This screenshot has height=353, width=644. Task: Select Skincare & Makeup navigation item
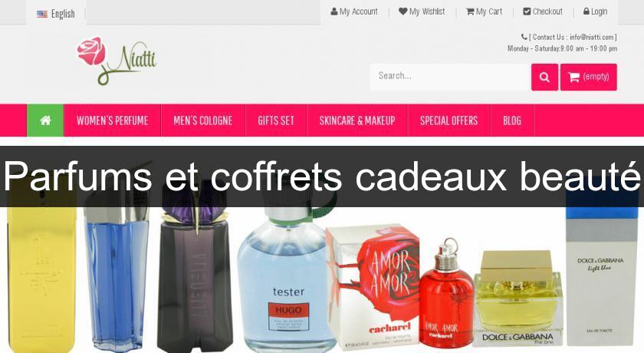[x=357, y=120]
